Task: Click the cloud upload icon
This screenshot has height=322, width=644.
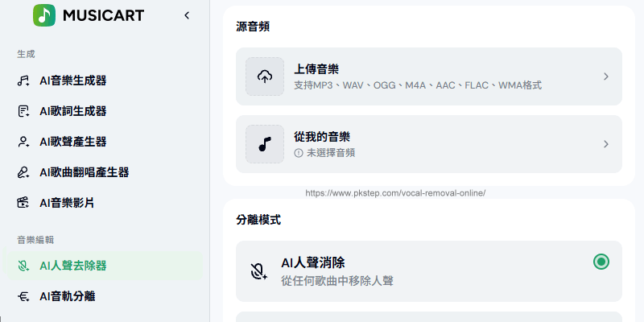Action: (x=265, y=76)
